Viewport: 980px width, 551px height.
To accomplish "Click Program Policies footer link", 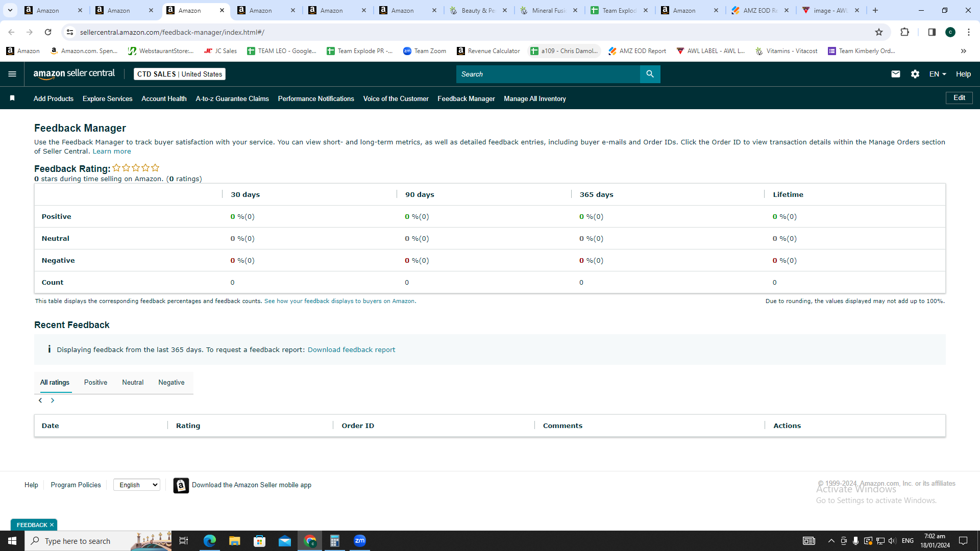I will tap(76, 485).
